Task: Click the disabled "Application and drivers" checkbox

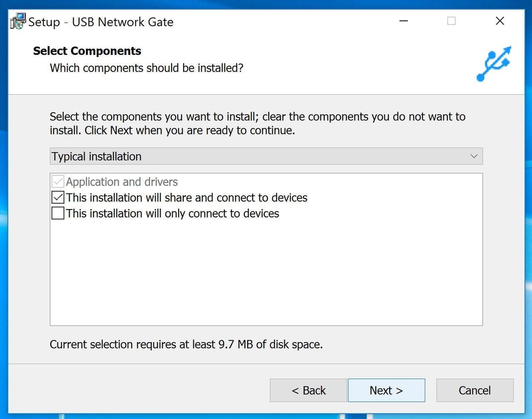Action: click(x=58, y=182)
